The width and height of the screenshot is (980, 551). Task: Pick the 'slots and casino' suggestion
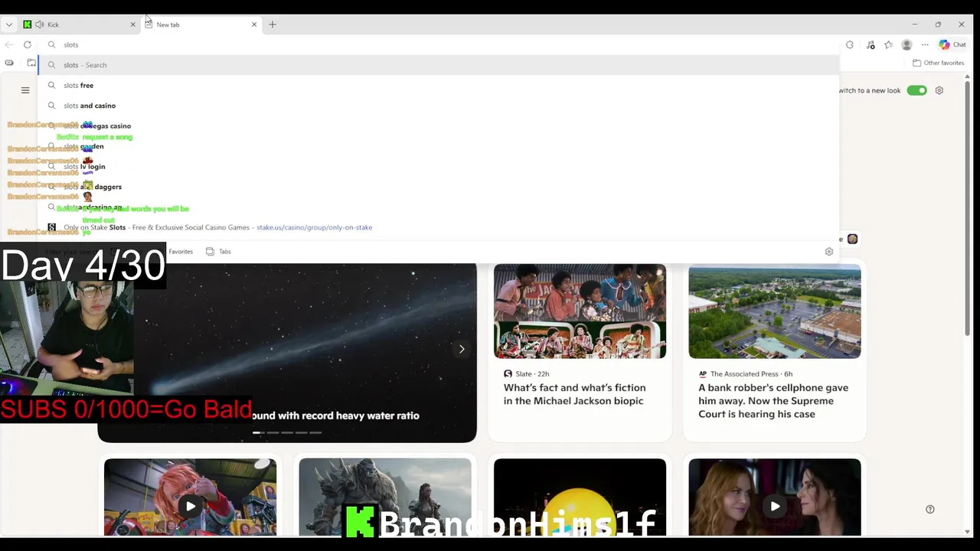439,106
